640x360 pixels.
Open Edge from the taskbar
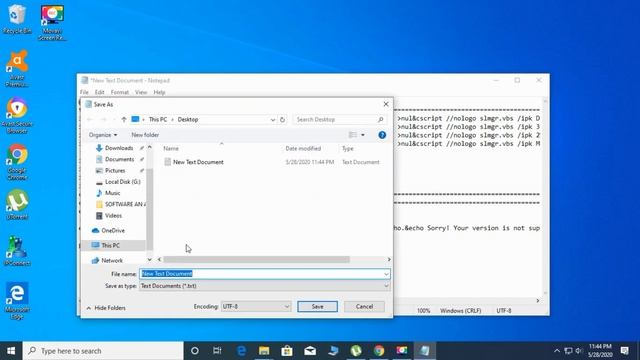[241, 351]
